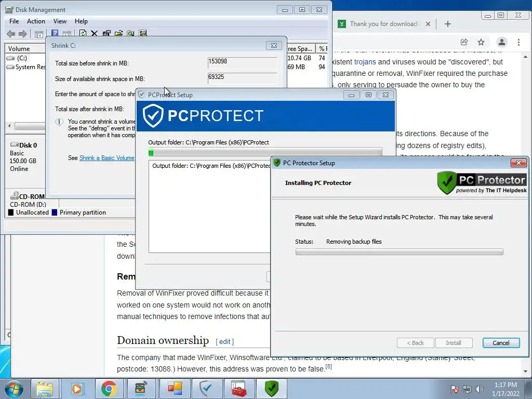Screen dimensions: 532x399
Task: Select CD-ROM (D:) drive entry
Action: coord(28,200)
